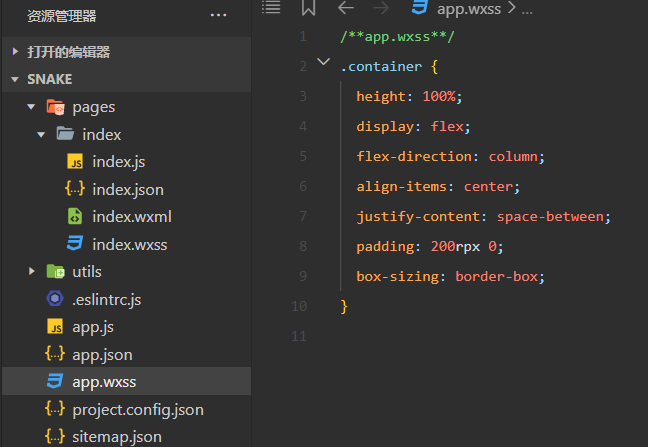Go forward with the right arrow
Screen dimensions: 648x447
click(x=381, y=7)
